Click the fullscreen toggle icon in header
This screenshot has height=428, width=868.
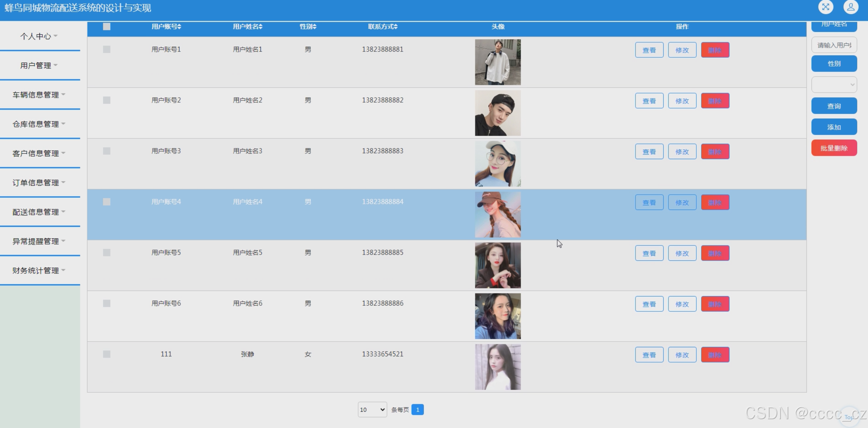point(826,7)
